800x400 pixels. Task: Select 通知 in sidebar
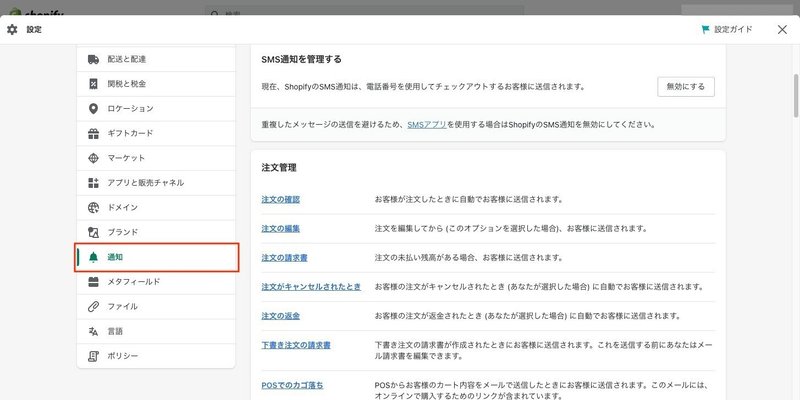(156, 257)
